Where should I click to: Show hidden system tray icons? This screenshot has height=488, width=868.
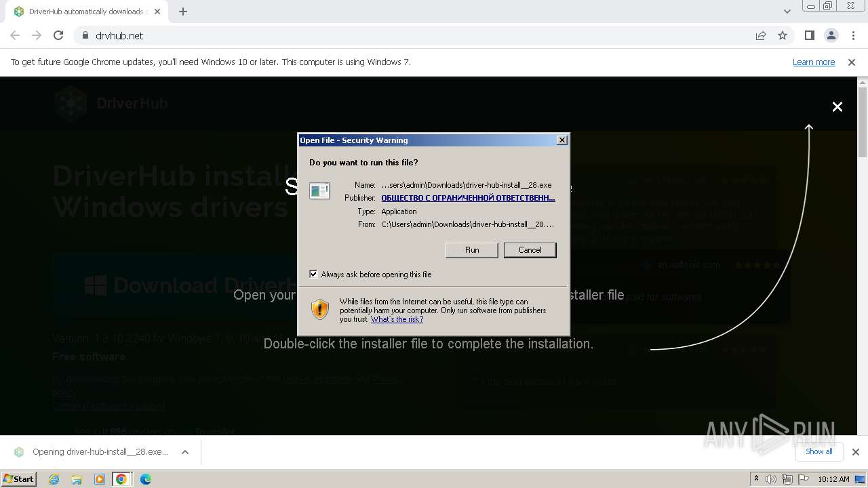[756, 479]
